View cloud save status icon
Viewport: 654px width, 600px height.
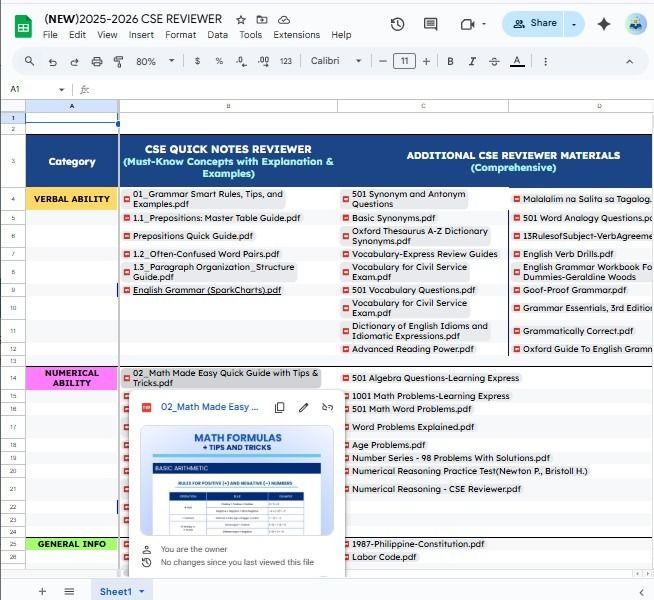[x=284, y=20]
